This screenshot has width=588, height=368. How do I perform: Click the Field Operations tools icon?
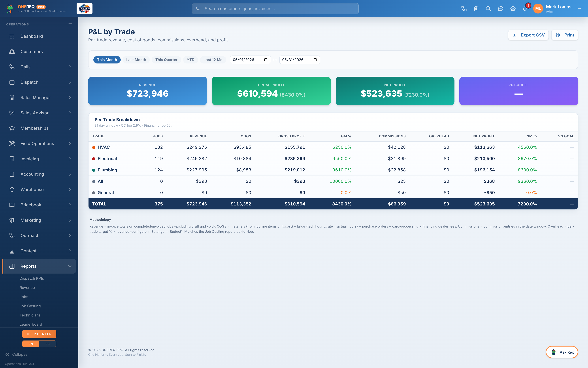point(12,144)
